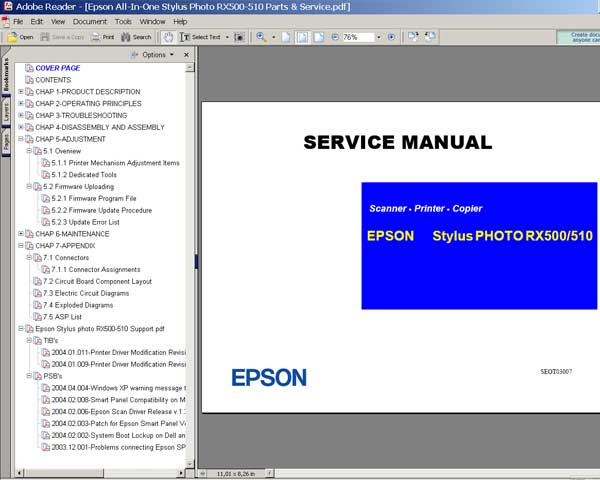Open the Select Text tool dropdown arrow
This screenshot has width=600, height=480.
[227, 37]
